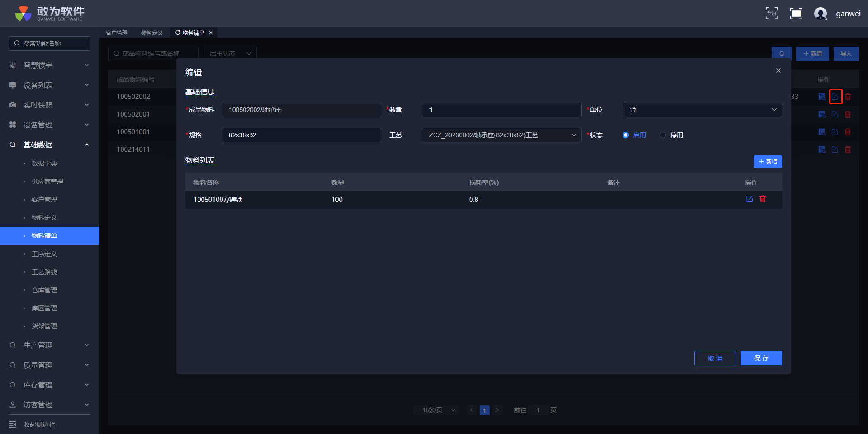The width and height of the screenshot is (868, 434).
Task: Click red-highlighted edit icon for row 100502002
Action: (x=835, y=97)
